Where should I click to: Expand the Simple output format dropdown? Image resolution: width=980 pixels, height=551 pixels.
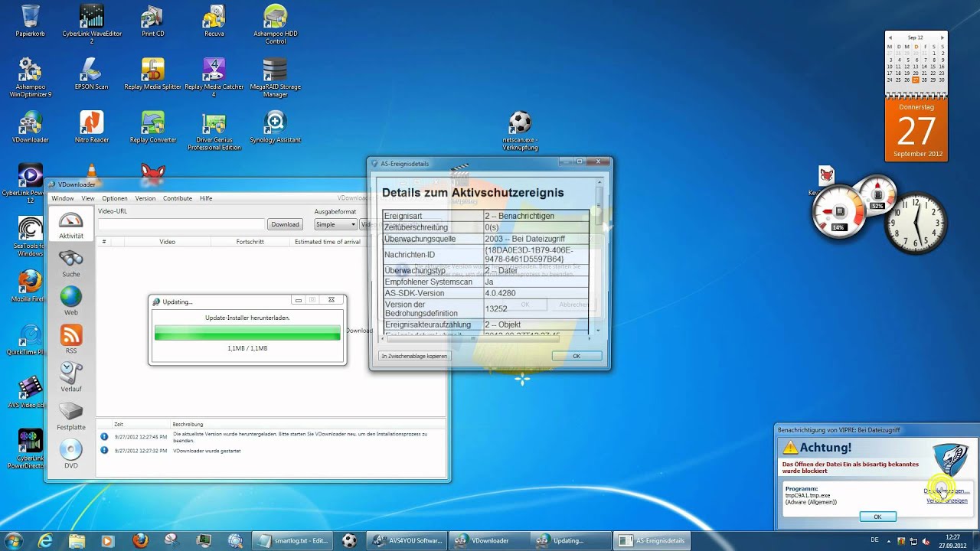click(335, 224)
